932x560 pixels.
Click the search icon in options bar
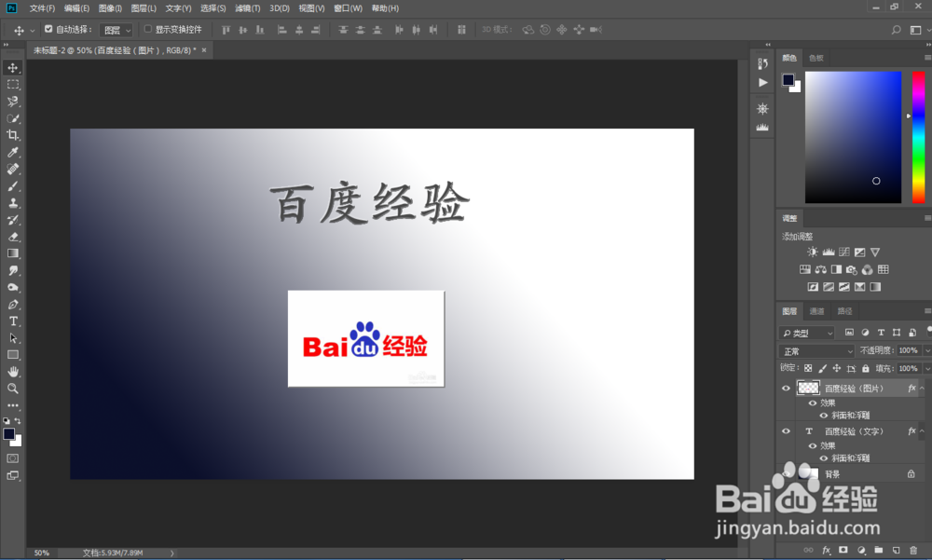coord(896,30)
